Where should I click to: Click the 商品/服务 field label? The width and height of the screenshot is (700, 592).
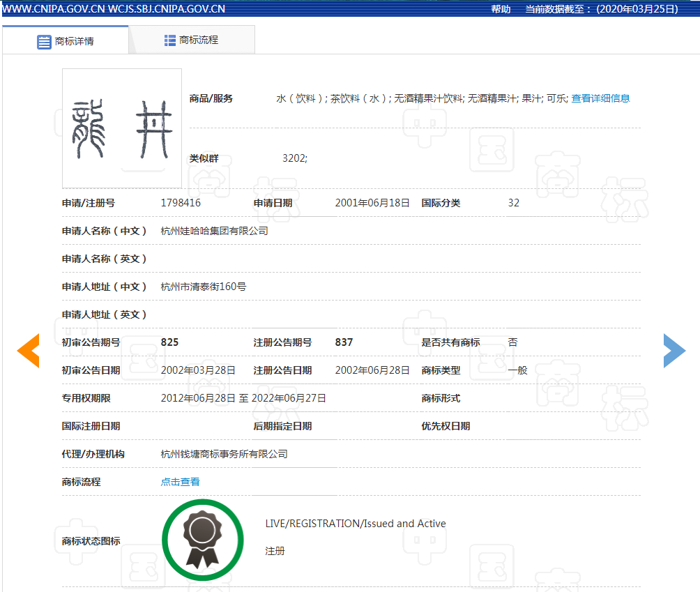click(x=211, y=98)
